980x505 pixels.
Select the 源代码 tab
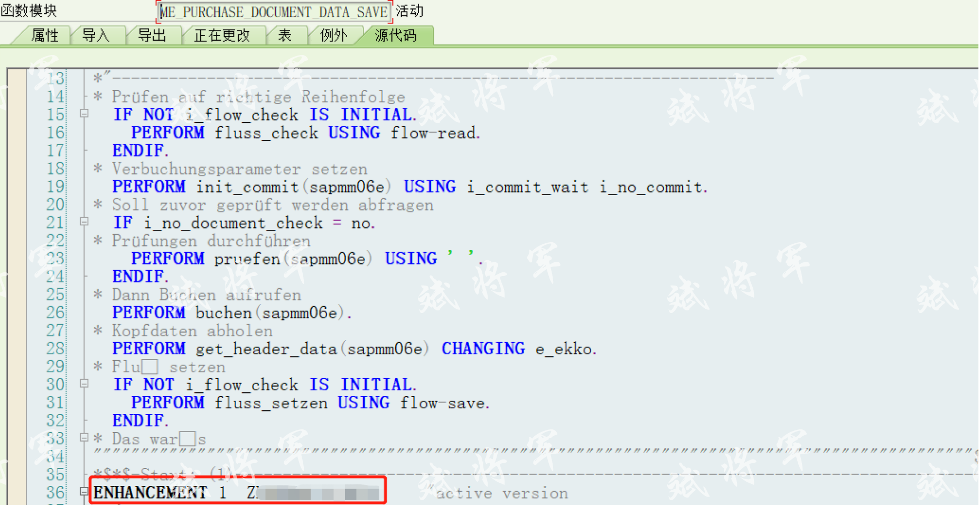pos(396,35)
